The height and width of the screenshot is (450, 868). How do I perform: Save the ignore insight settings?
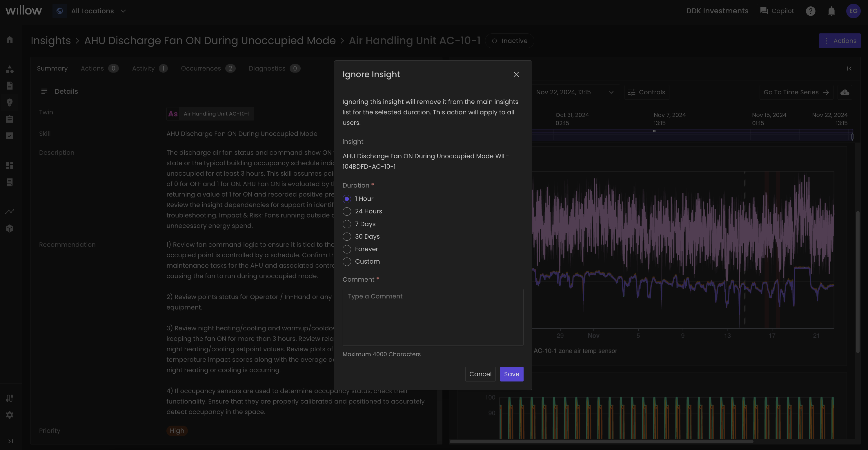[x=511, y=374]
